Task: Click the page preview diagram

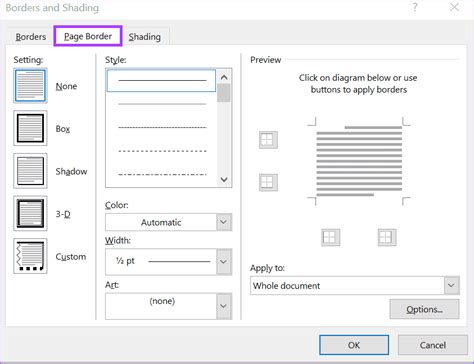Action: coord(359,161)
